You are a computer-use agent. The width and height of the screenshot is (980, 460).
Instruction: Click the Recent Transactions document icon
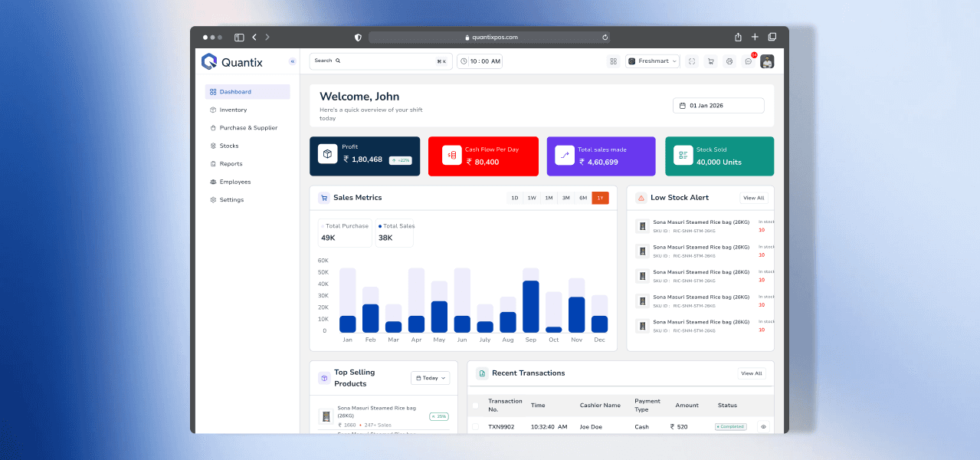click(482, 373)
